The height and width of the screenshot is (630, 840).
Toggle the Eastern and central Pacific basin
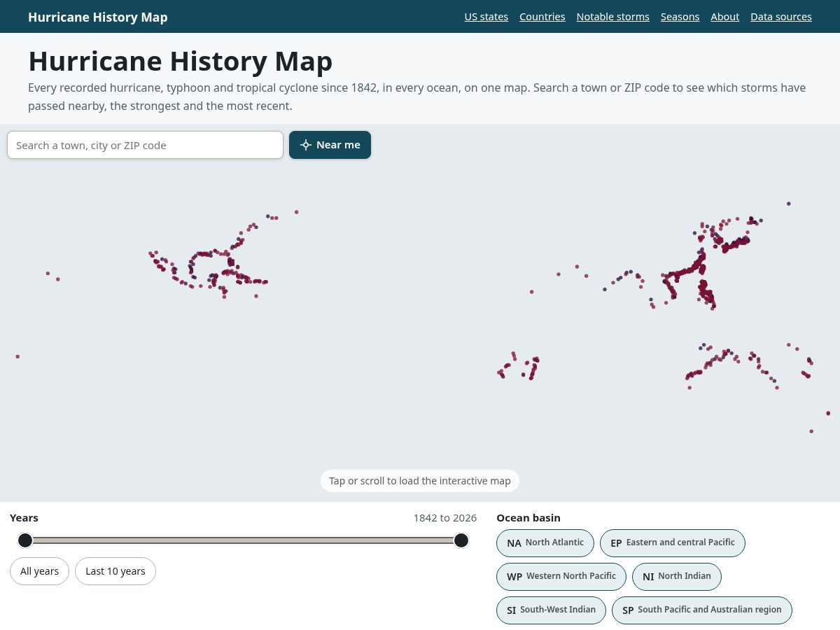[x=673, y=543]
